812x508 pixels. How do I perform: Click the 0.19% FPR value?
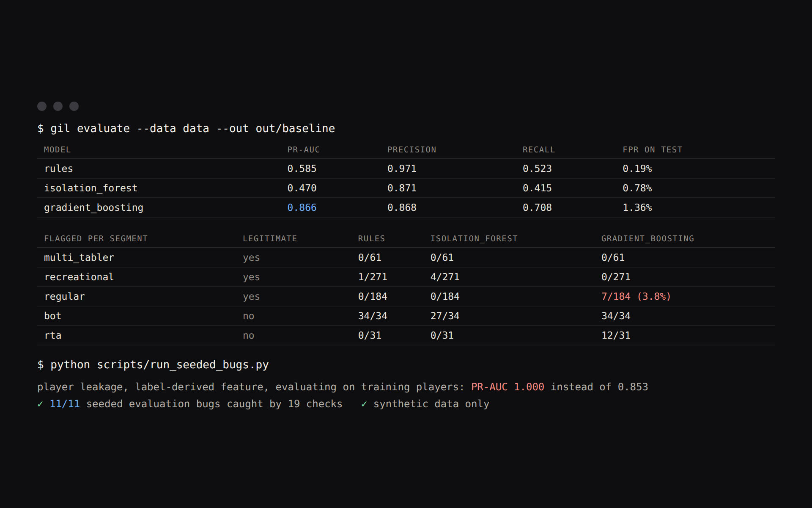click(x=637, y=168)
